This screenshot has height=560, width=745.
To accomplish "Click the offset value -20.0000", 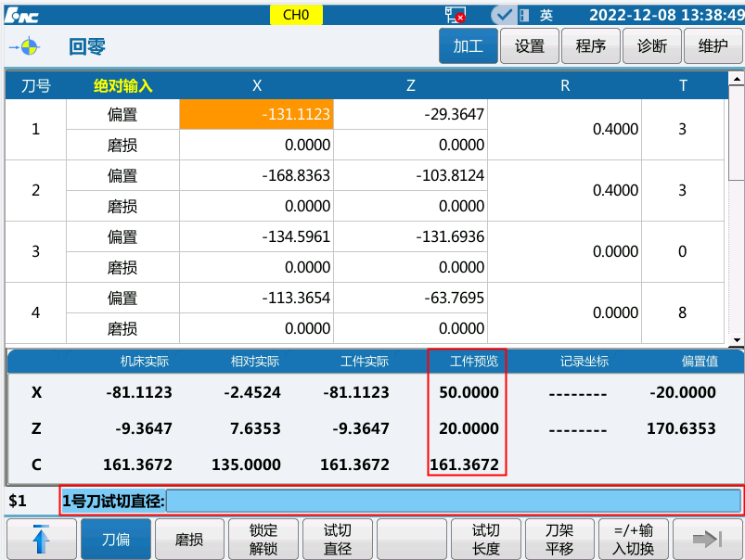I will coord(683,392).
